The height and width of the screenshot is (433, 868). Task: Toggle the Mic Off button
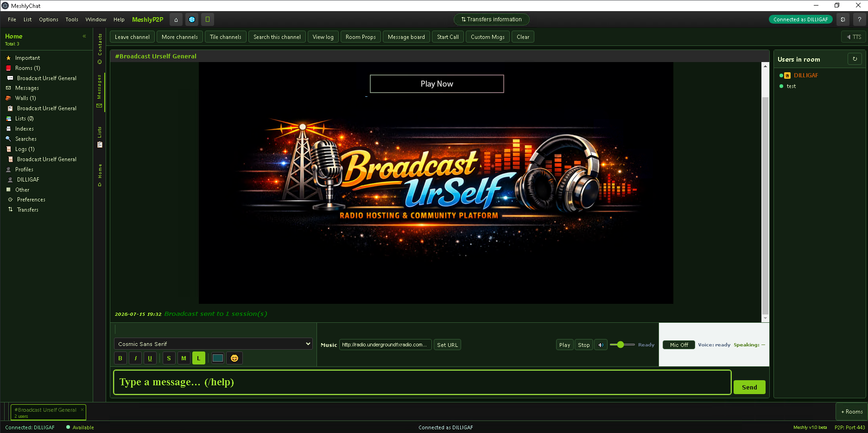point(679,345)
